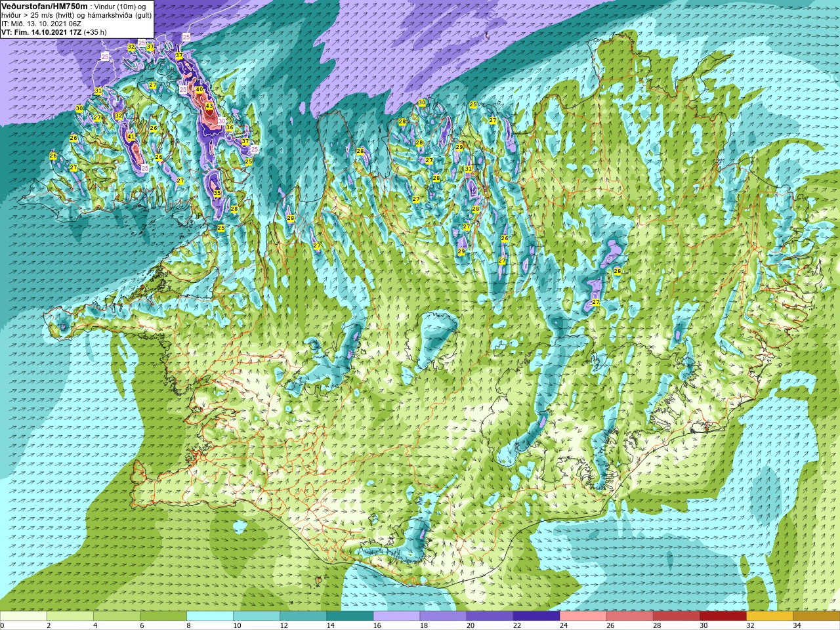Viewport: 840px width, 630px height.
Task: Click the salmon 26–28 legend swatch
Action: tap(629, 616)
